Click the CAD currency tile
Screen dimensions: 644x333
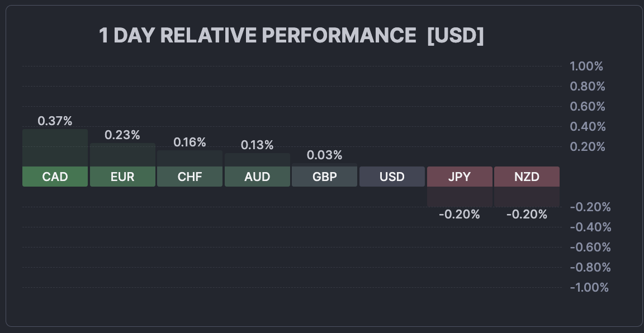(55, 177)
